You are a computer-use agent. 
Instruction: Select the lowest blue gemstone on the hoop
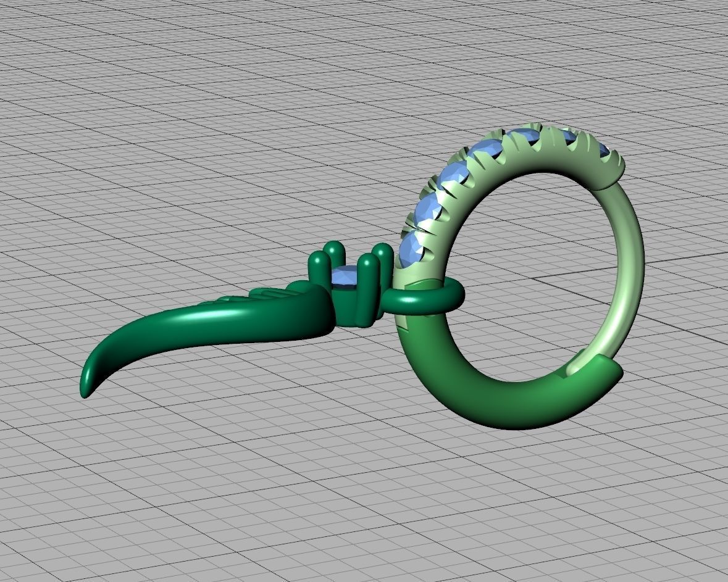pos(412,251)
